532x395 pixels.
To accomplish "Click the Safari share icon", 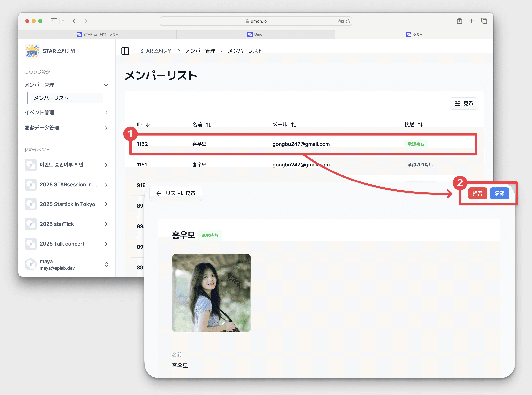I will (x=459, y=21).
